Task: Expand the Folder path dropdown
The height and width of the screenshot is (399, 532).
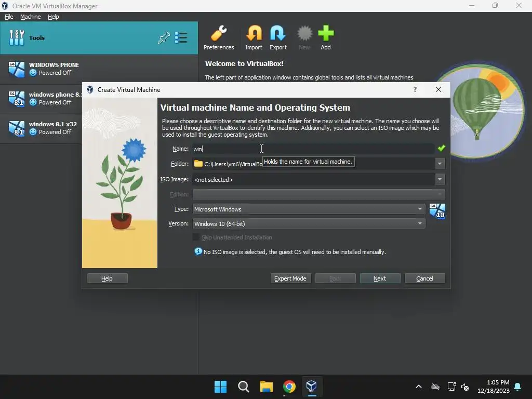Action: [x=440, y=164]
